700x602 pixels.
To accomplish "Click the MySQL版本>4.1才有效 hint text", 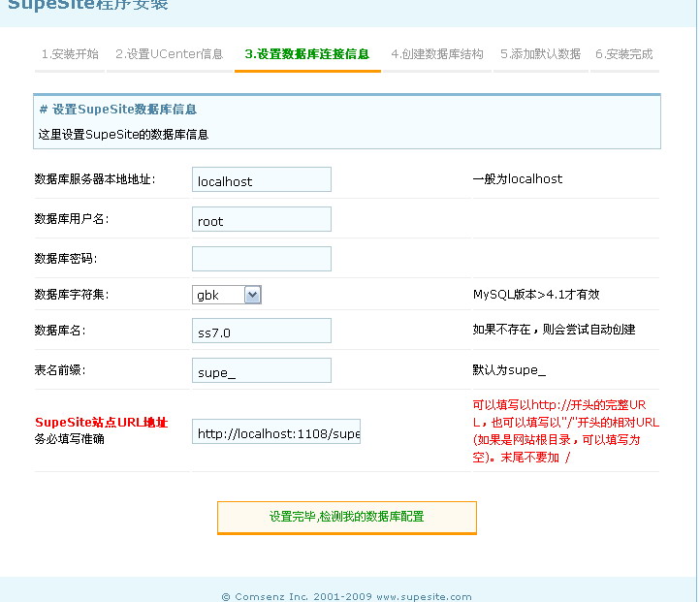I will point(536,295).
